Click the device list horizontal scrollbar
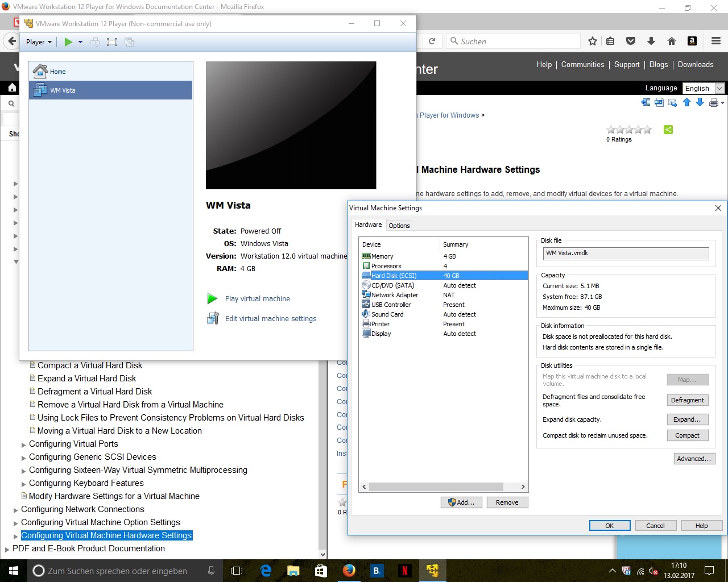 click(x=436, y=487)
